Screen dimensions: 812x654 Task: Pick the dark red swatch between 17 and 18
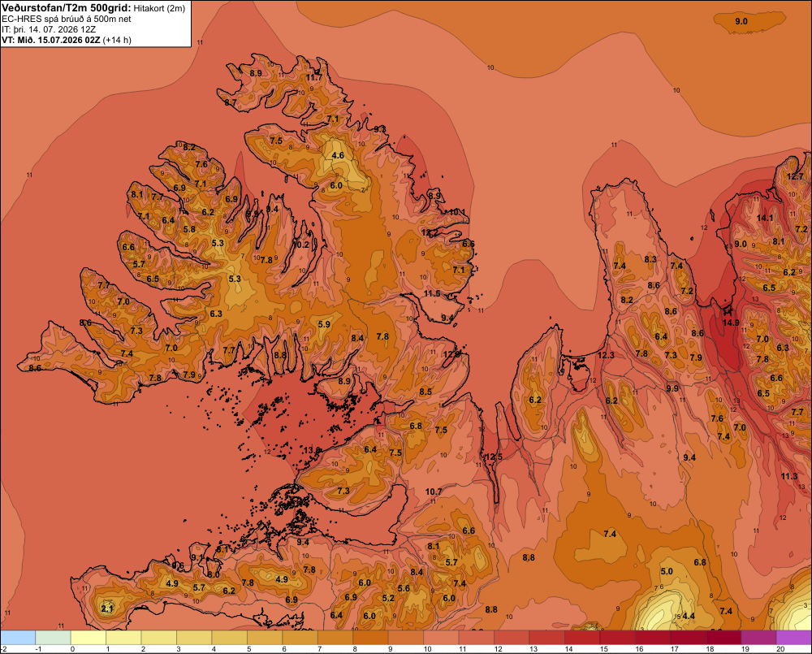coord(689,638)
